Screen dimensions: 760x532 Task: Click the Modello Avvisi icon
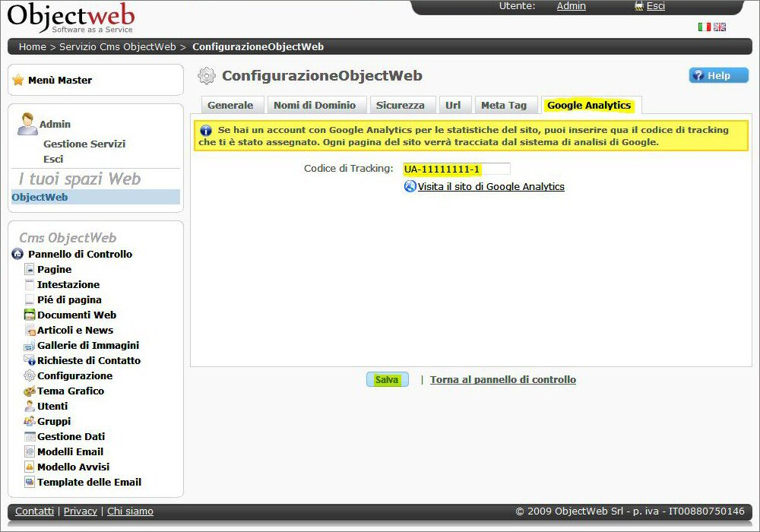pos(30,467)
